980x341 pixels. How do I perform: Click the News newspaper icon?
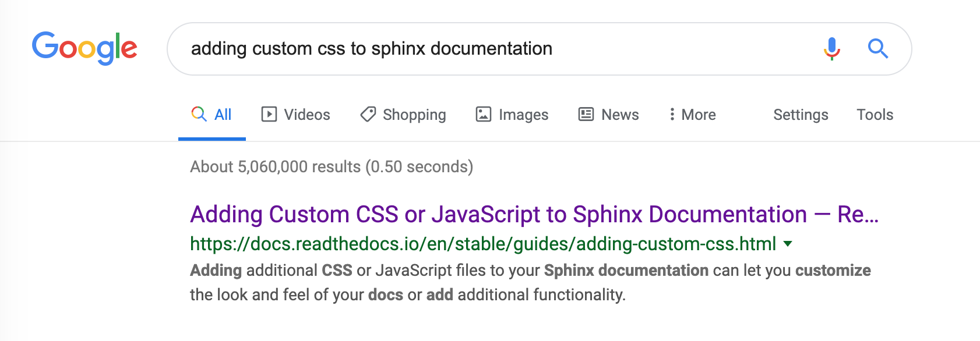tap(586, 114)
